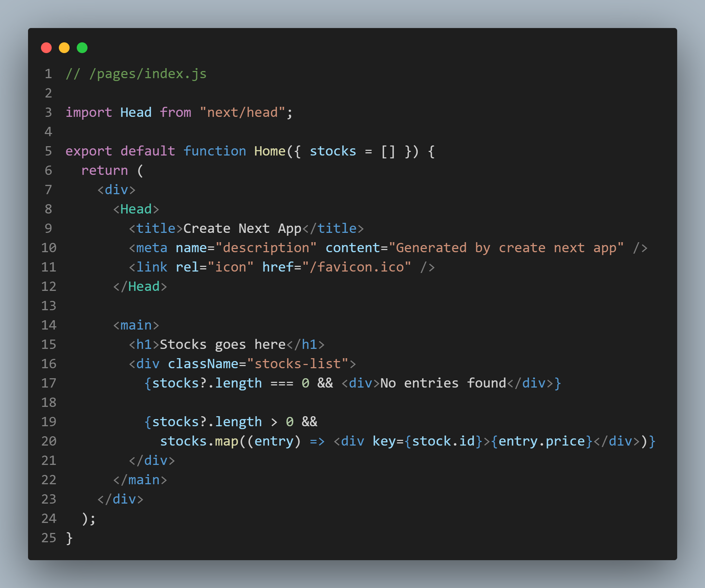This screenshot has height=588, width=705.
Task: Click the green maximize window dot
Action: click(82, 48)
